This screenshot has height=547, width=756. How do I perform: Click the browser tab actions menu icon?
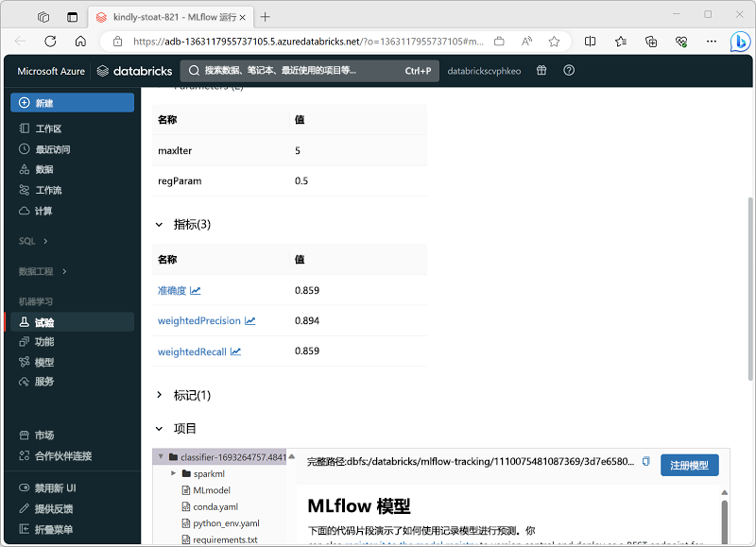pyautogui.click(x=72, y=17)
